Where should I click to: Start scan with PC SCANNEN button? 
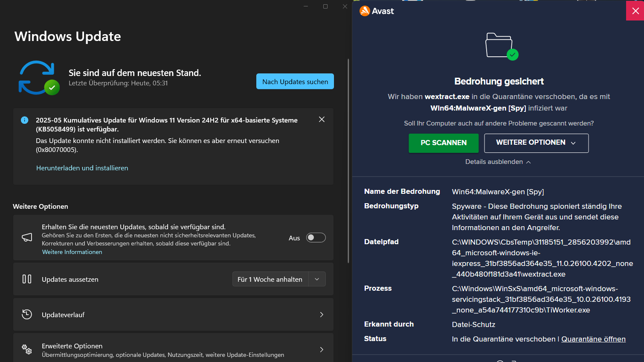pyautogui.click(x=444, y=143)
